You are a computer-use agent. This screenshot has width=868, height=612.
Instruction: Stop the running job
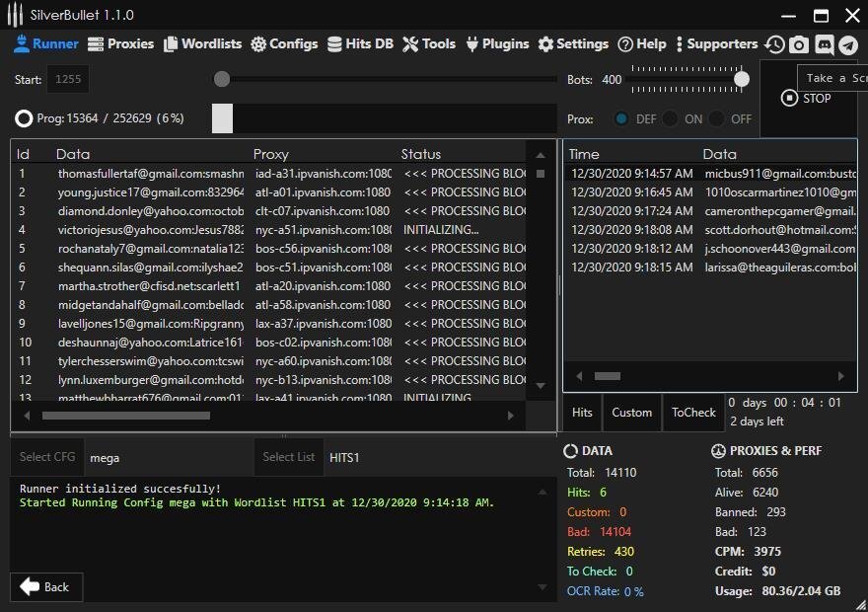point(807,98)
